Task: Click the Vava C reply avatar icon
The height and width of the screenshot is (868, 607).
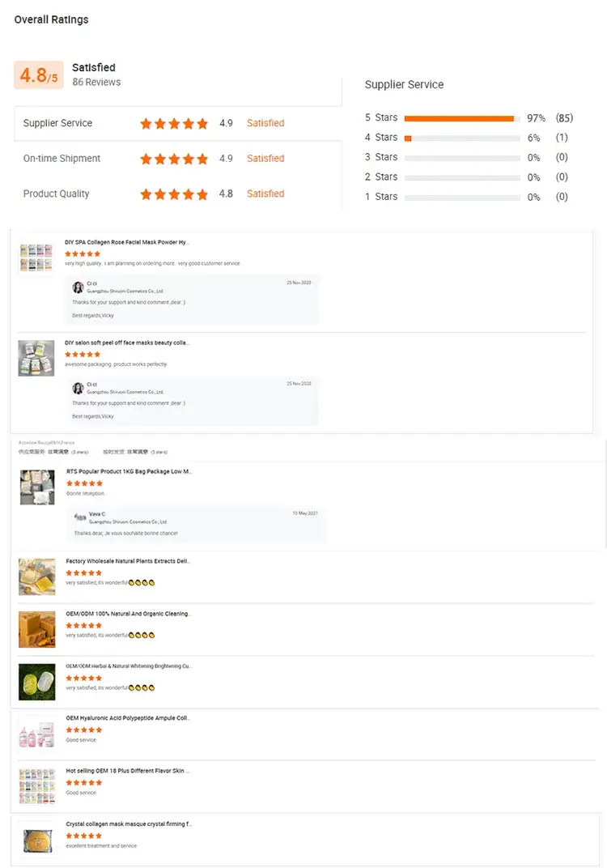Action: 80,517
